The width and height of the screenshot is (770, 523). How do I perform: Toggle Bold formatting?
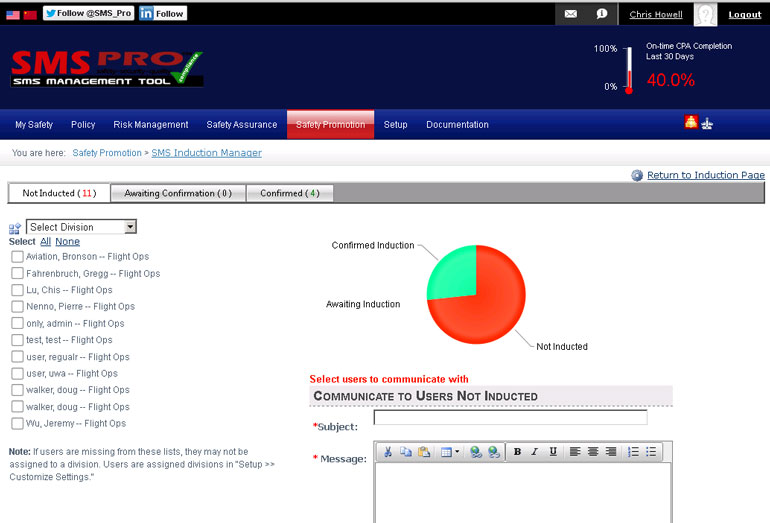point(517,452)
